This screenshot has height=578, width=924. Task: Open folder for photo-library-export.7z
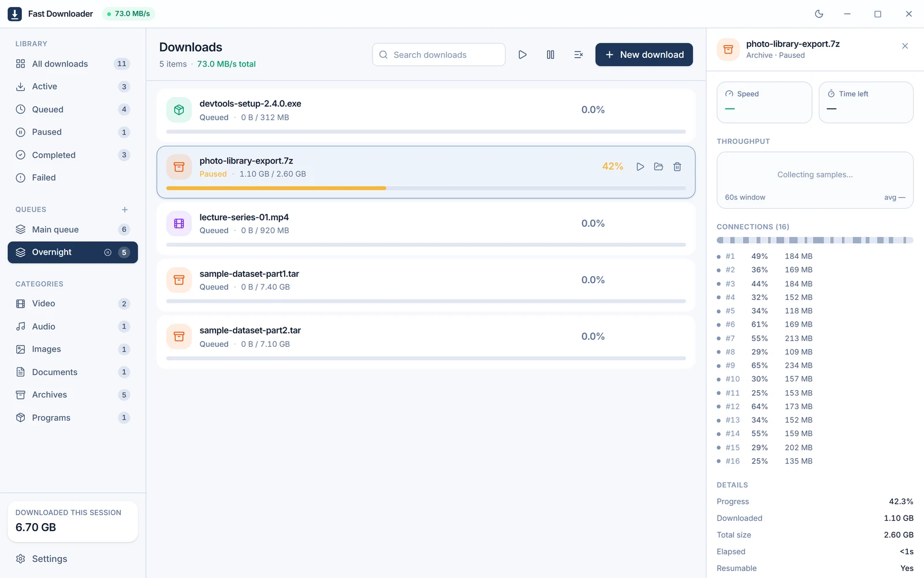(x=658, y=166)
